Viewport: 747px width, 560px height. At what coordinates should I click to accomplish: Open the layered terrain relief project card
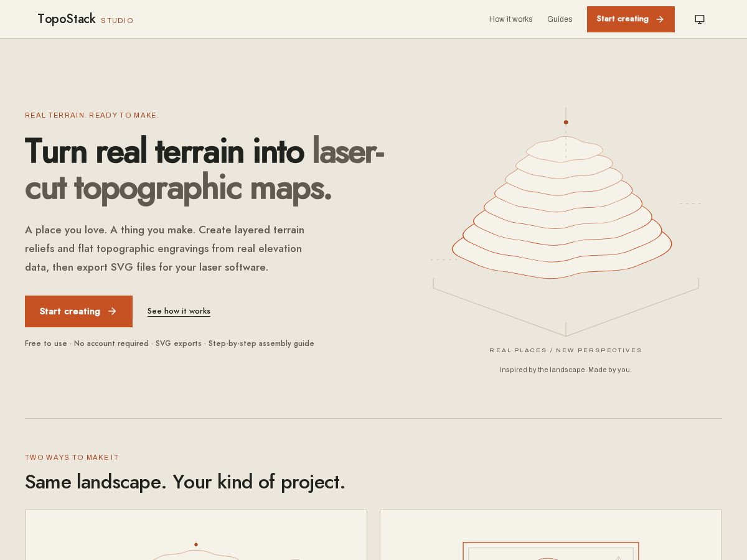coord(196,535)
